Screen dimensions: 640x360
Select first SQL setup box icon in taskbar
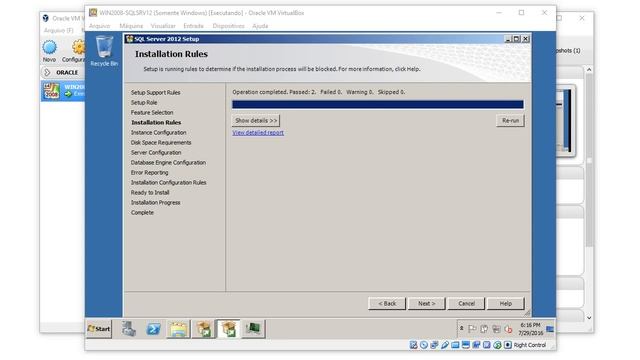point(203,329)
